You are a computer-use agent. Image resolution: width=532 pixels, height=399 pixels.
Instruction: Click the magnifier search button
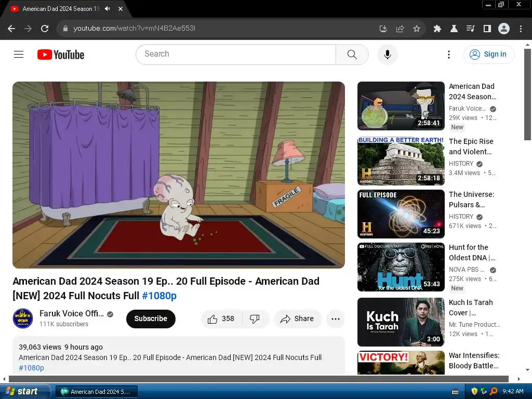352,54
